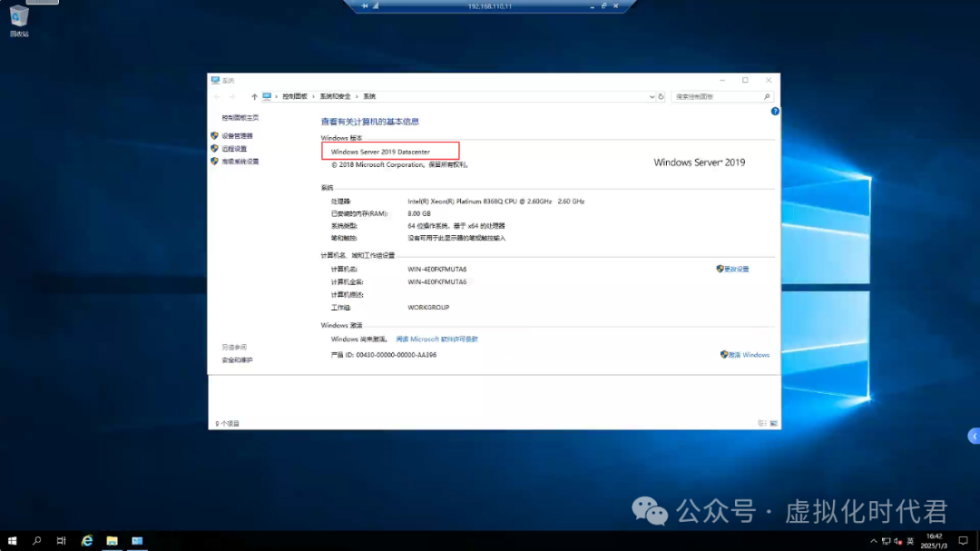Screen dimensions: 980x551
Task: Open File Explorer from the taskbar
Action: pyautogui.click(x=112, y=541)
